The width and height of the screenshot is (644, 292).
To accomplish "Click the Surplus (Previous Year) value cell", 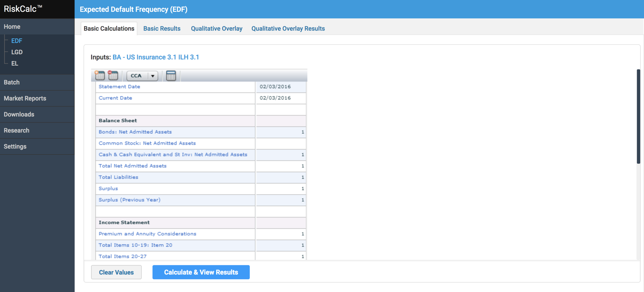I will 281,200.
